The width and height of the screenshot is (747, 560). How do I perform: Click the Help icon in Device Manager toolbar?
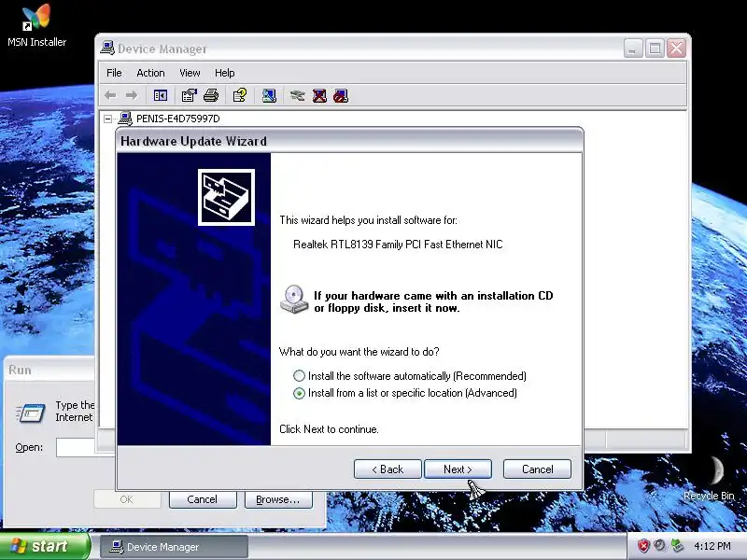[x=240, y=96]
